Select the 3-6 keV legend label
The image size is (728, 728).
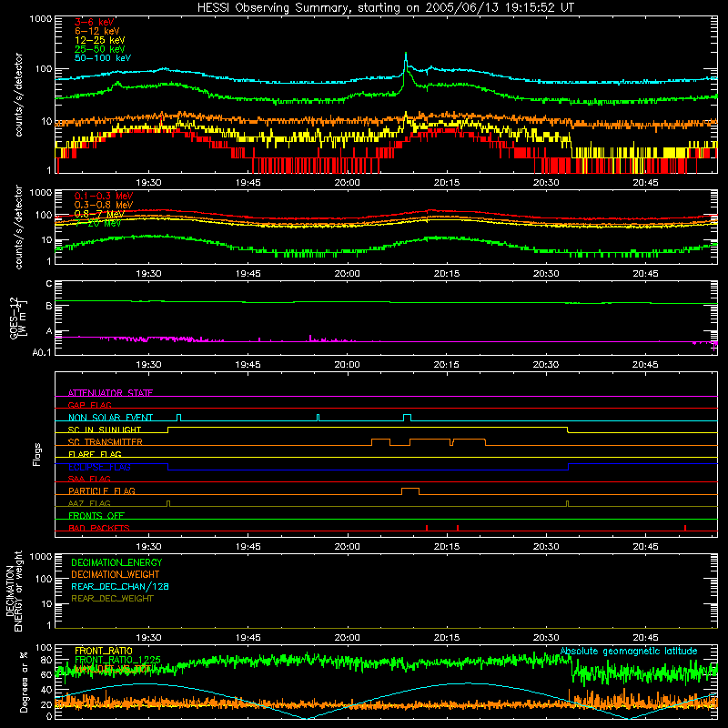click(x=94, y=22)
